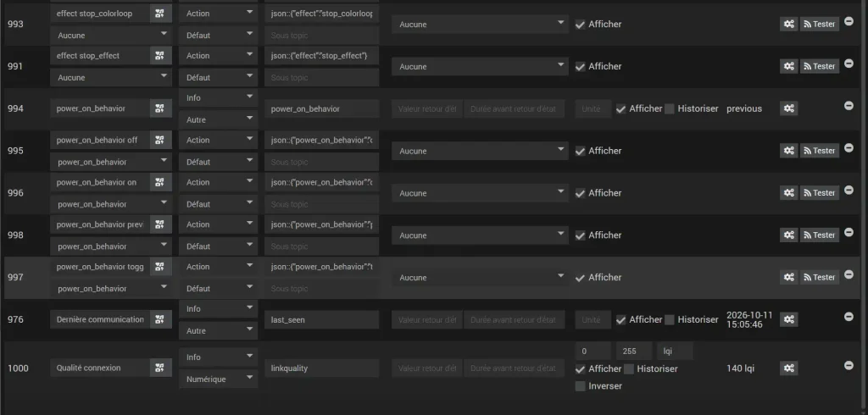Remove command 995 with minus icon
The height and width of the screenshot is (415, 868).
pos(849,148)
